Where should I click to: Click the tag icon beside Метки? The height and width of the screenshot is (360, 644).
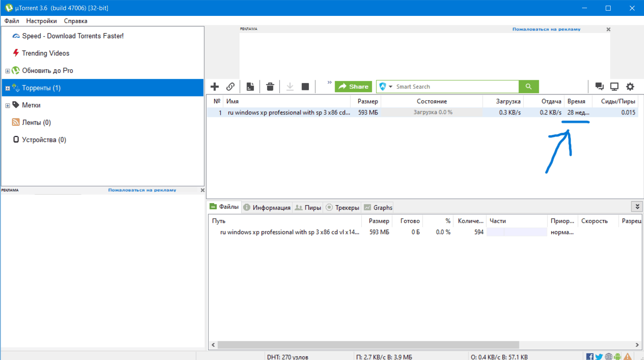16,105
